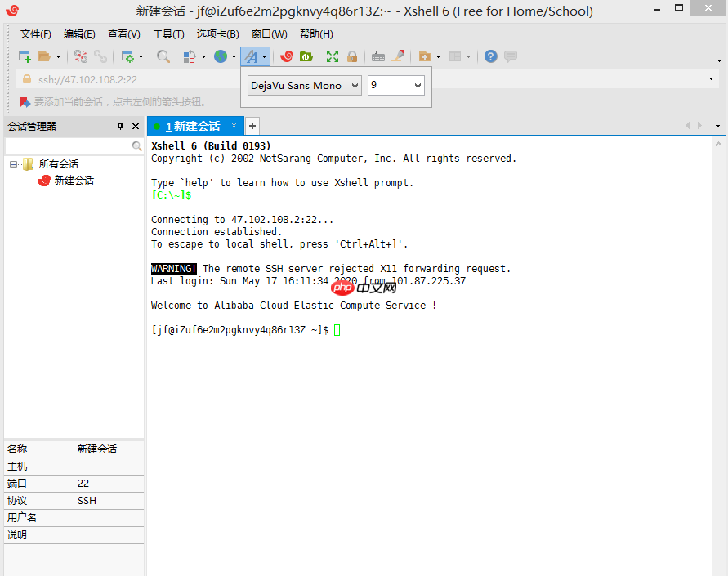Open the tab list dropdown arrow

click(717, 126)
